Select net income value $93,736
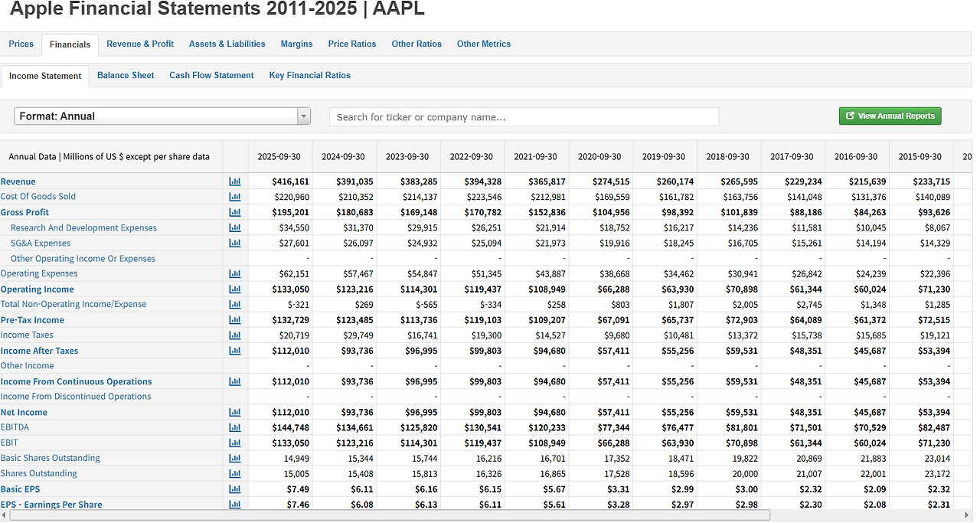 pyautogui.click(x=358, y=412)
